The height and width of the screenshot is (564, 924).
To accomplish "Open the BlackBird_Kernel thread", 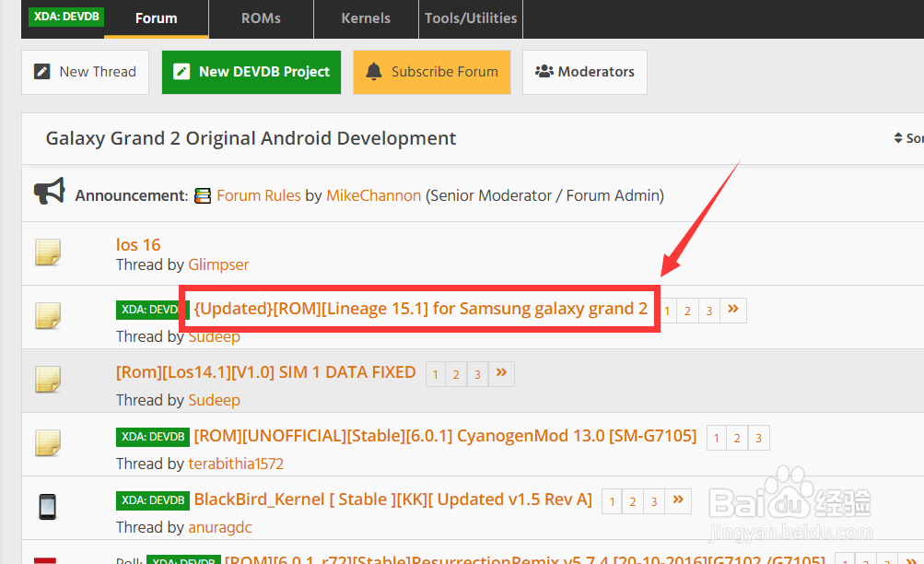I will (x=393, y=499).
